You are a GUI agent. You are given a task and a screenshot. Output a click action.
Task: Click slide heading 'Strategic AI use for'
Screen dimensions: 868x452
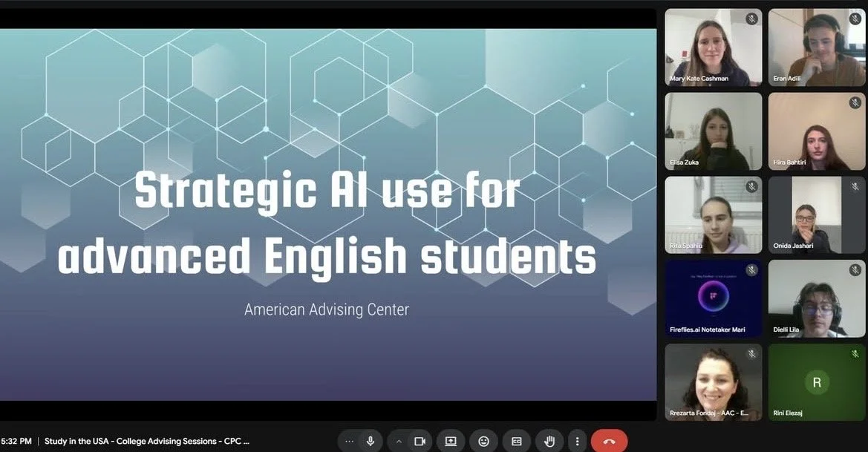327,190
